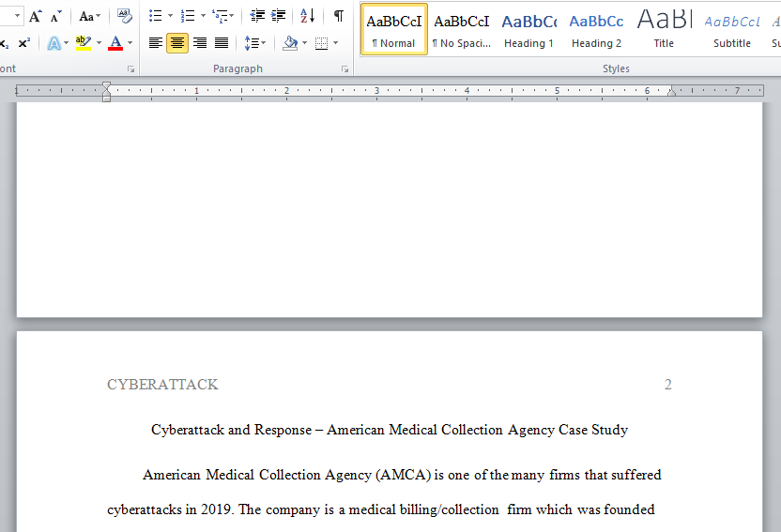
Task: Decrease the paragraph indent
Action: (257, 17)
